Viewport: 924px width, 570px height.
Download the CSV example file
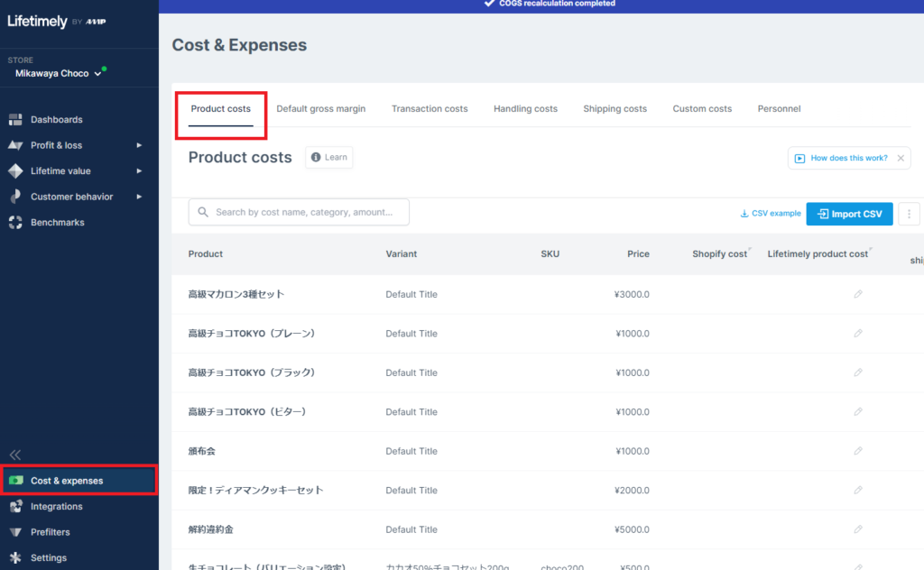tap(770, 214)
